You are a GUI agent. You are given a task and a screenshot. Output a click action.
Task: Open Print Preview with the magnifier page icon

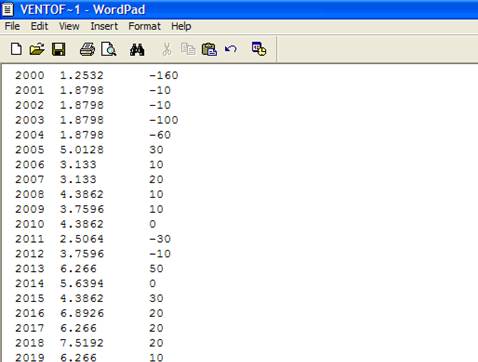pos(109,49)
